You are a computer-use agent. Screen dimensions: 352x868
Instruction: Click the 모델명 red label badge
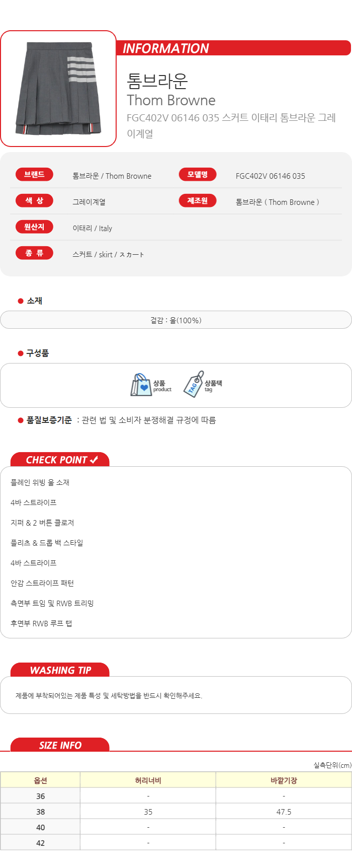(x=198, y=175)
